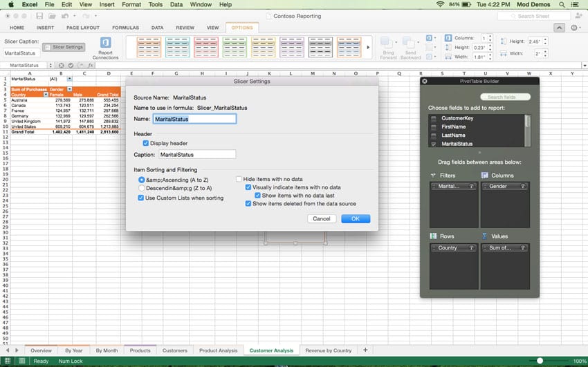Enable Hide items with no data
This screenshot has width=588, height=367.
tap(239, 179)
